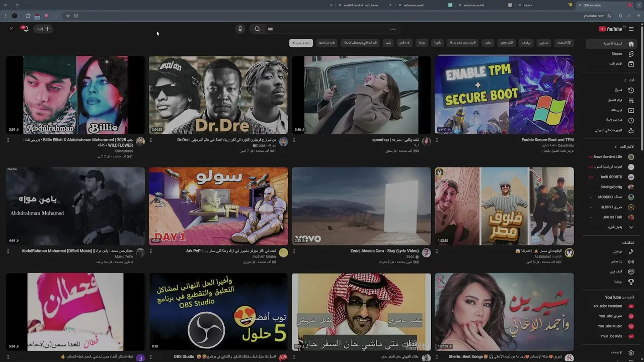Open options menu for speed up video
Screen dimensions: 644x362
(294, 140)
